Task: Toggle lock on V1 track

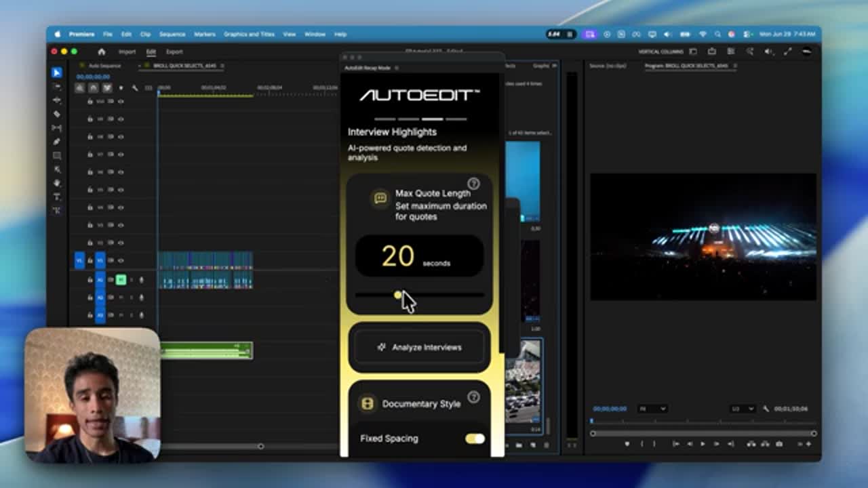Action: [90, 260]
